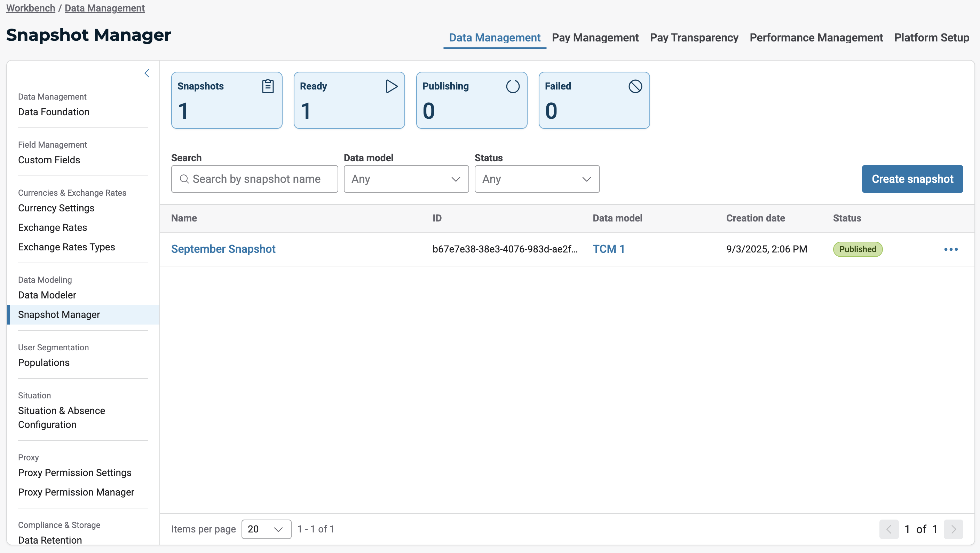Switch to the Pay Management tab
The image size is (980, 553).
pos(595,37)
